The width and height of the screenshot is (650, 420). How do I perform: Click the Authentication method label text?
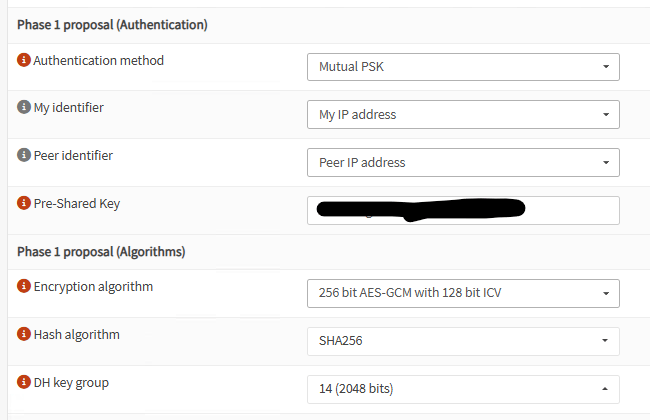(x=98, y=60)
